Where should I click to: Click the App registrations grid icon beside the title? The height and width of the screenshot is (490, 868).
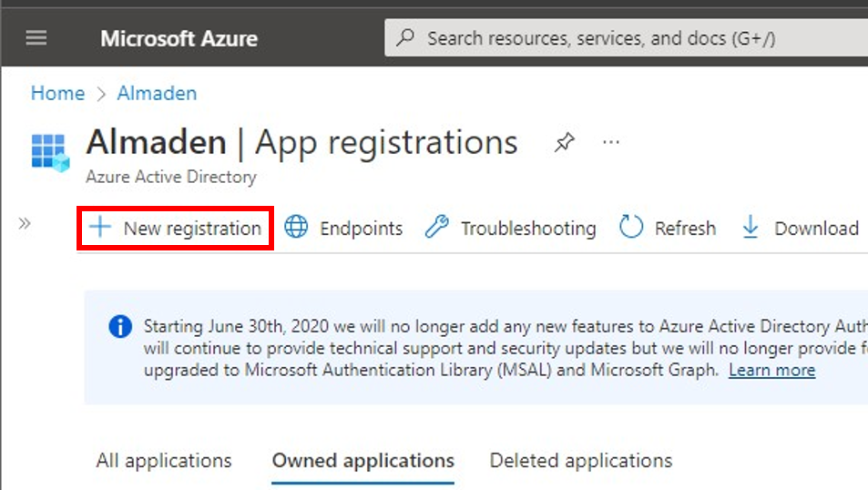(x=50, y=152)
